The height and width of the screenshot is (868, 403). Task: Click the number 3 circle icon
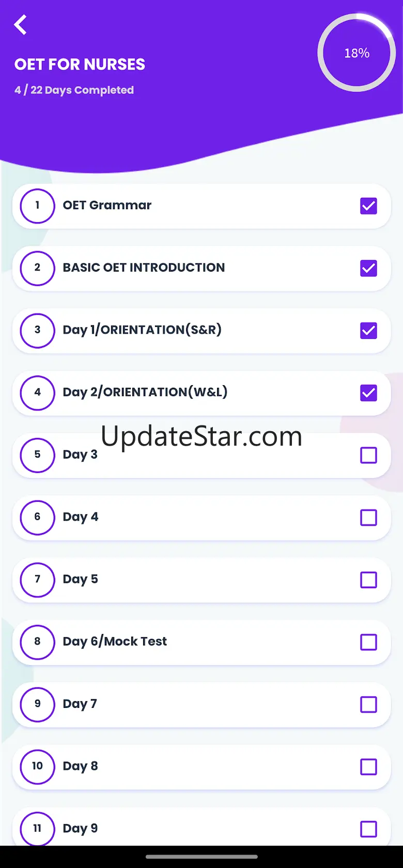pyautogui.click(x=37, y=330)
